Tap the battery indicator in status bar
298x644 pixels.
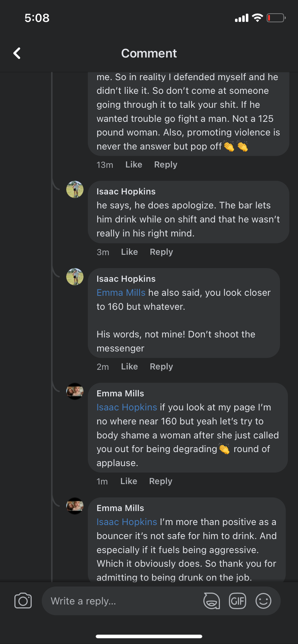click(276, 18)
